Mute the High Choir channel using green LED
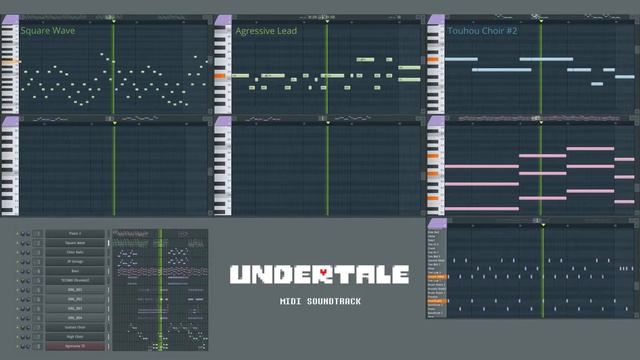This screenshot has width=640, height=360. coord(18,337)
